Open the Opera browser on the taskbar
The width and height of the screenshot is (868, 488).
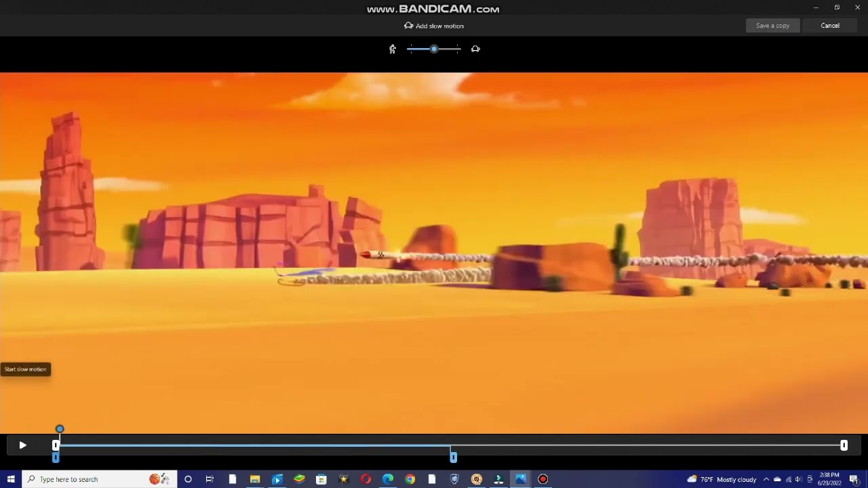(x=366, y=479)
